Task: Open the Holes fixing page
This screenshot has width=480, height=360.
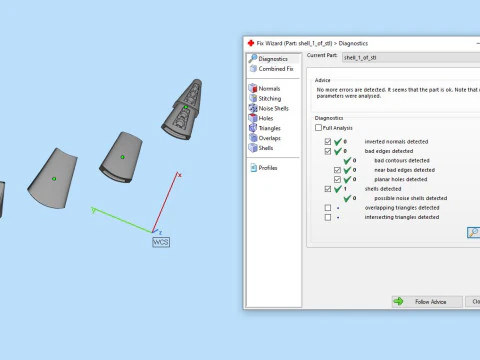Action: (261, 118)
